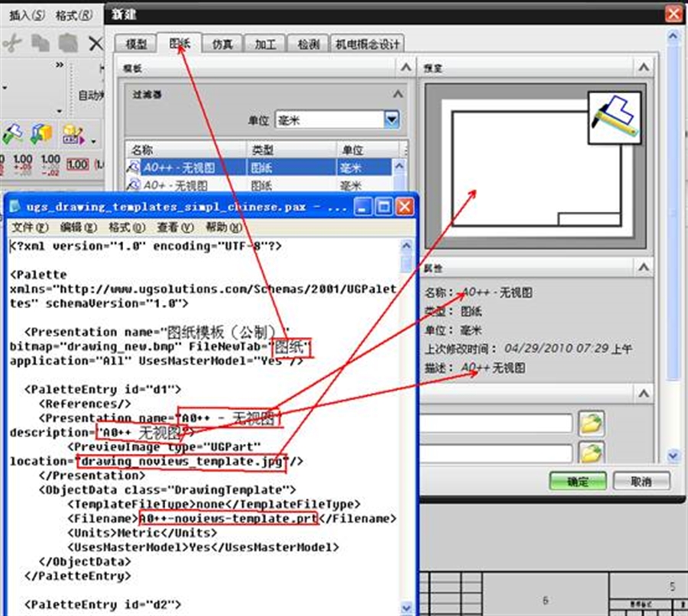Screen dimensions: 688x616
Task: Close the 新建 dialog
Action: pos(673,14)
